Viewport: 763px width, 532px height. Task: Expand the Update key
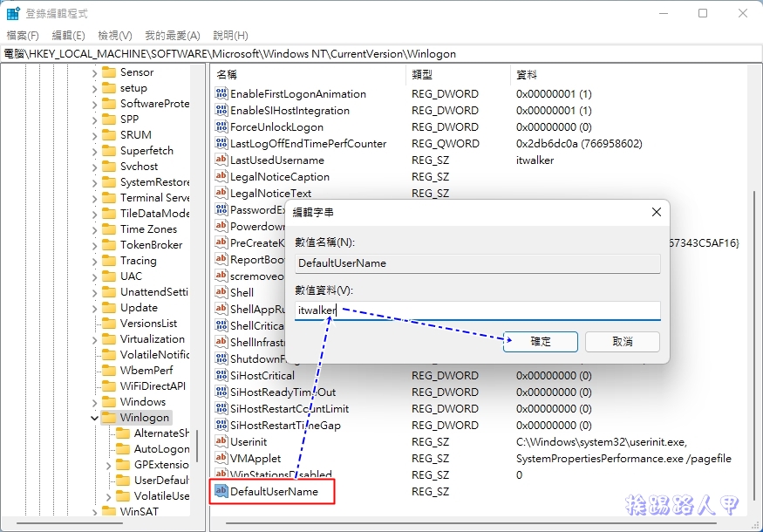point(94,308)
